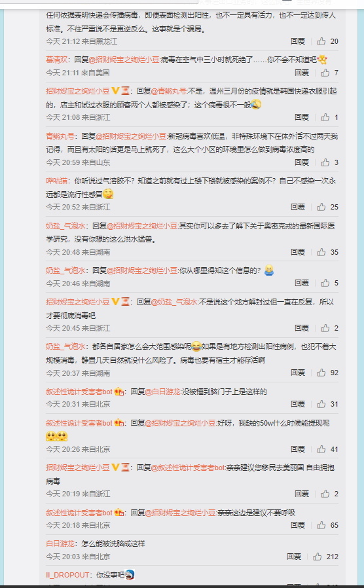Image resolution: width=364 pixels, height=588 pixels.
Task: Open II_DROPOUT's user profile
Action: 67,574
